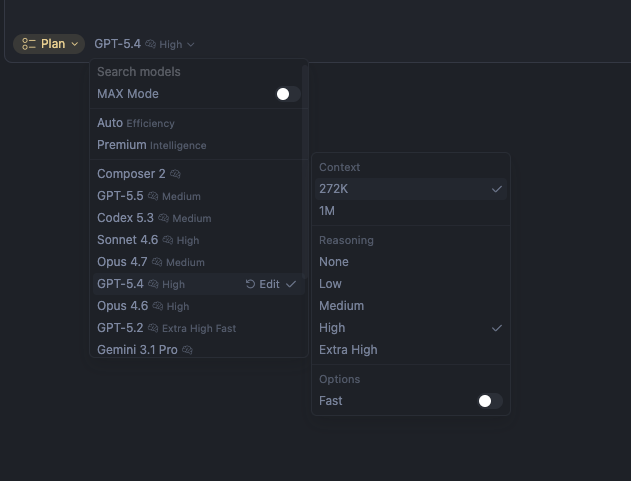This screenshot has height=481, width=631.
Task: Select Auto Efficiency option
Action: click(x=199, y=123)
